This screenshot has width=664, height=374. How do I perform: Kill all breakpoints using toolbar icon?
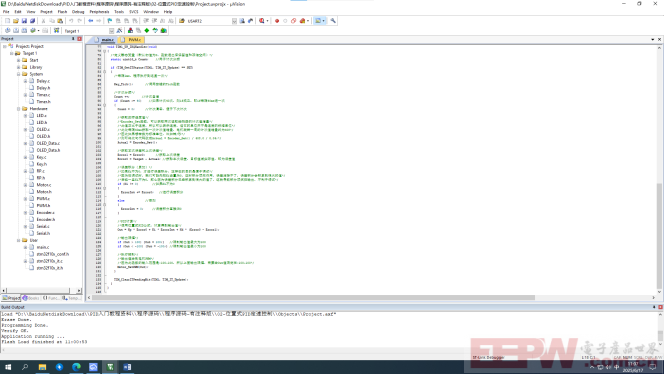coord(302,21)
